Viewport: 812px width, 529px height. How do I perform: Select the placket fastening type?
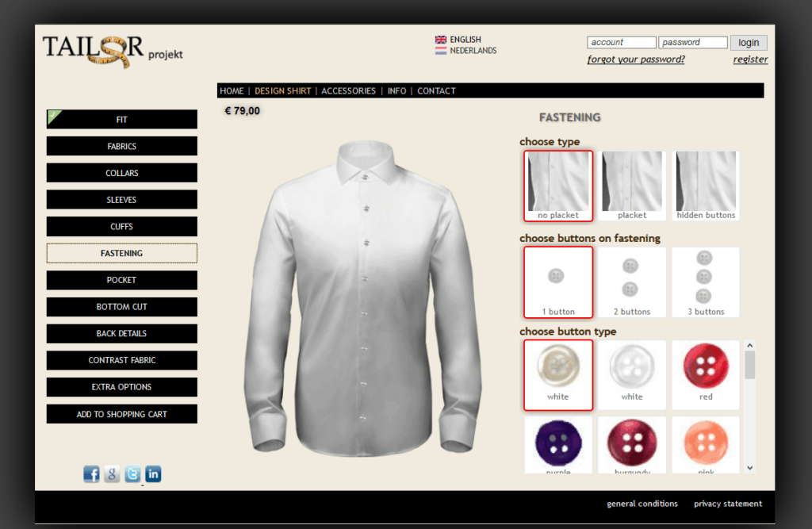[x=632, y=186]
